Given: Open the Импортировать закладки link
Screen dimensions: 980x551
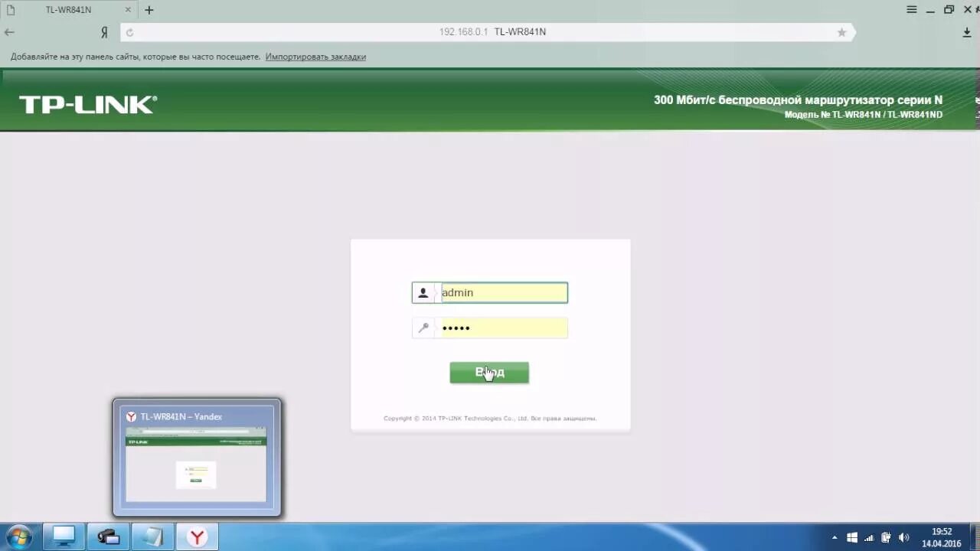Looking at the screenshot, I should [x=315, y=57].
